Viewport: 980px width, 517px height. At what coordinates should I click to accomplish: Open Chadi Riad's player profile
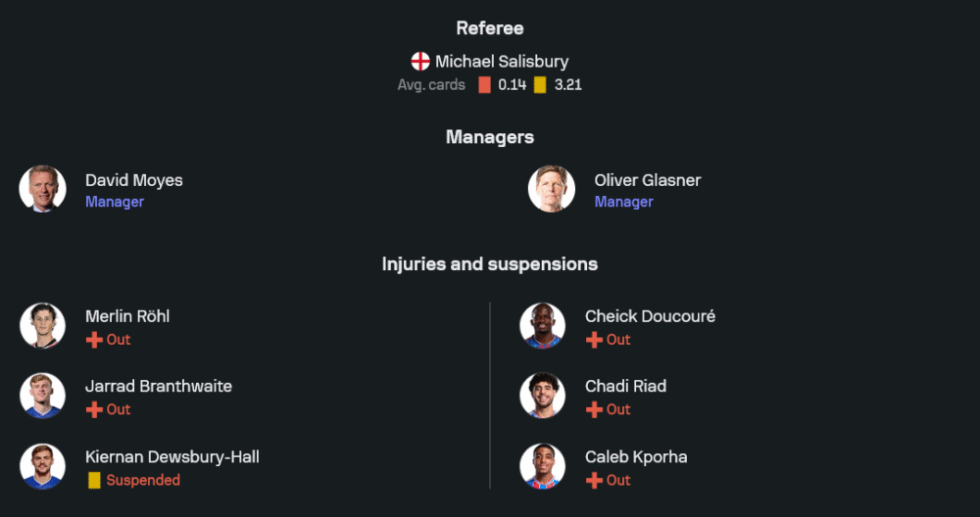pos(625,386)
